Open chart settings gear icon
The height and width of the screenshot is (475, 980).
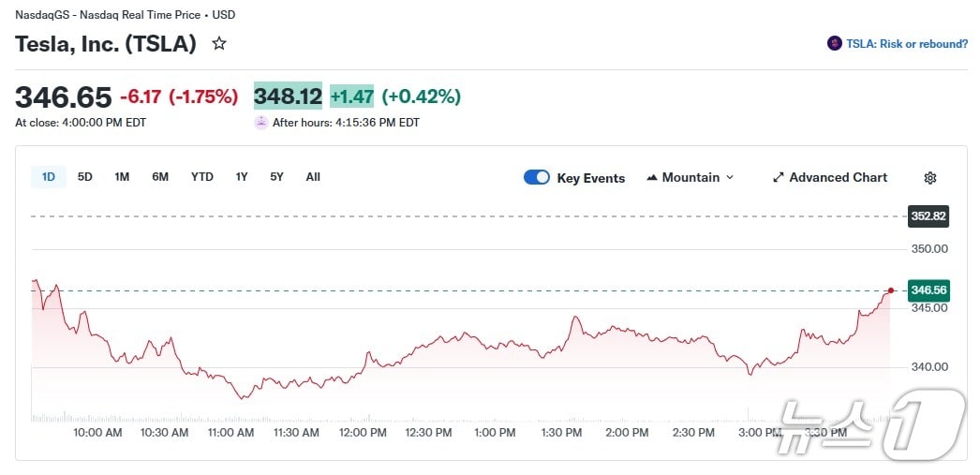tap(929, 177)
